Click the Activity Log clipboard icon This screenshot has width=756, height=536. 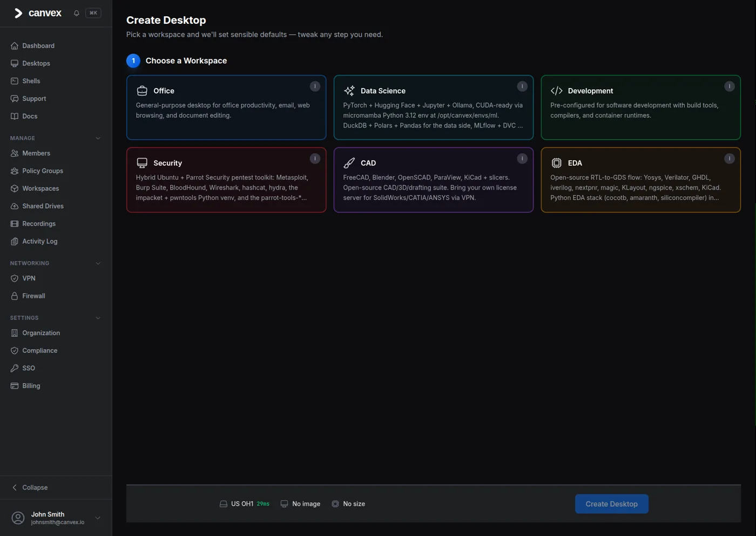point(15,242)
